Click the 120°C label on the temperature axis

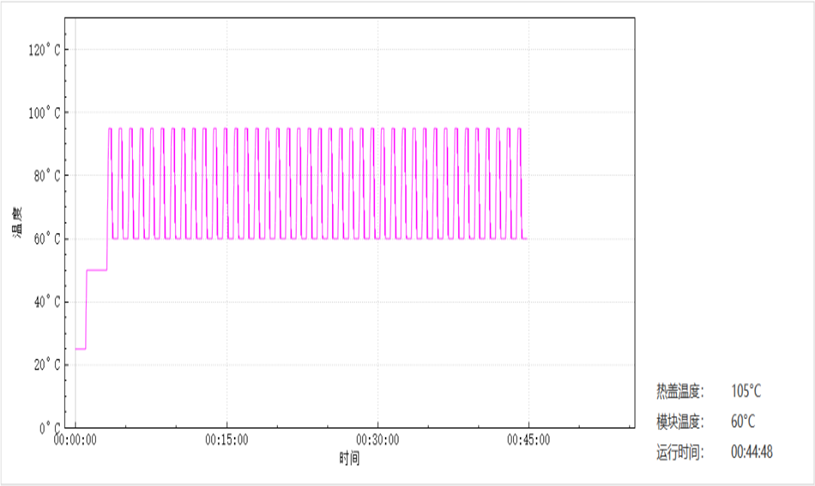[43, 50]
